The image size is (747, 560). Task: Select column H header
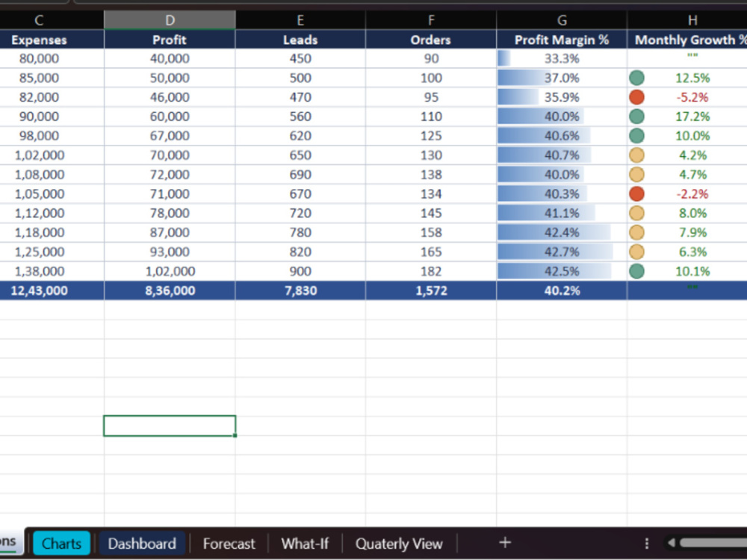687,20
